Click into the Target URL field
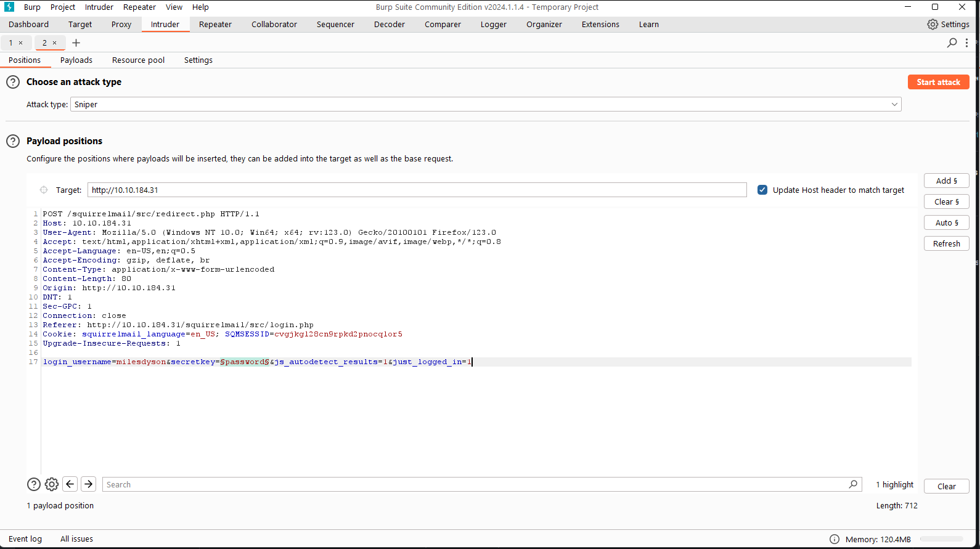Viewport: 980px width, 549px height. point(417,190)
